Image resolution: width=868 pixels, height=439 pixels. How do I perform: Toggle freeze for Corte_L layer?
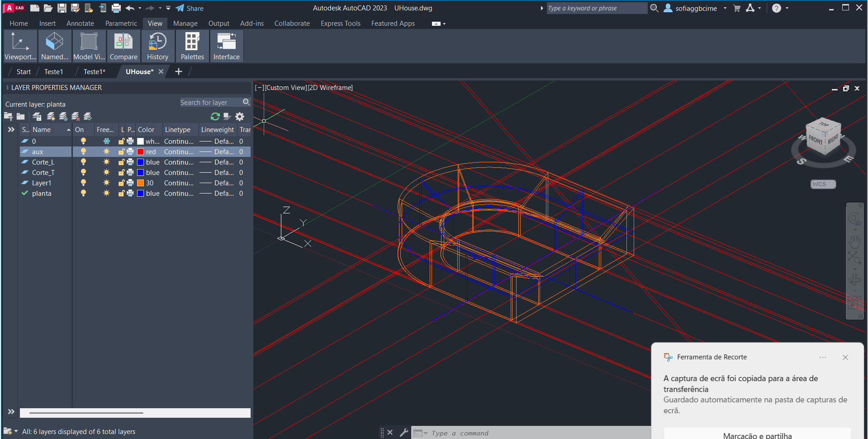click(x=106, y=162)
